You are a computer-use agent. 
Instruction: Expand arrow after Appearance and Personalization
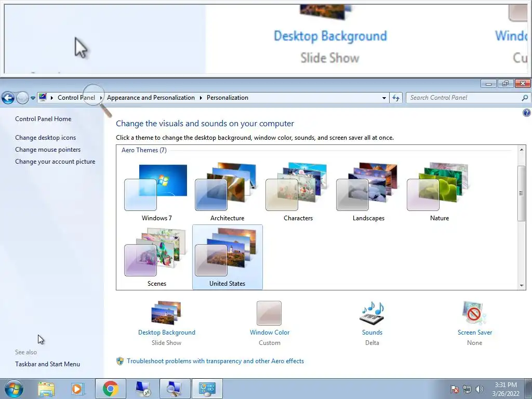(x=201, y=98)
